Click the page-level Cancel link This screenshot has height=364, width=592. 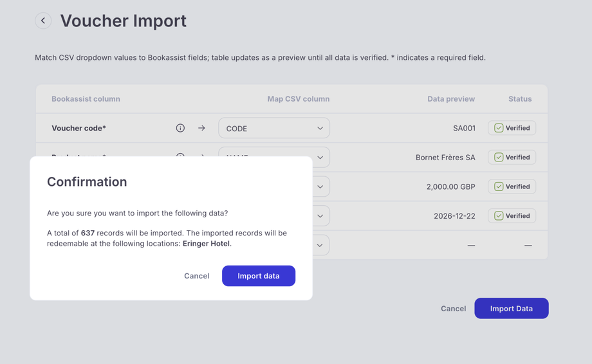(x=453, y=309)
